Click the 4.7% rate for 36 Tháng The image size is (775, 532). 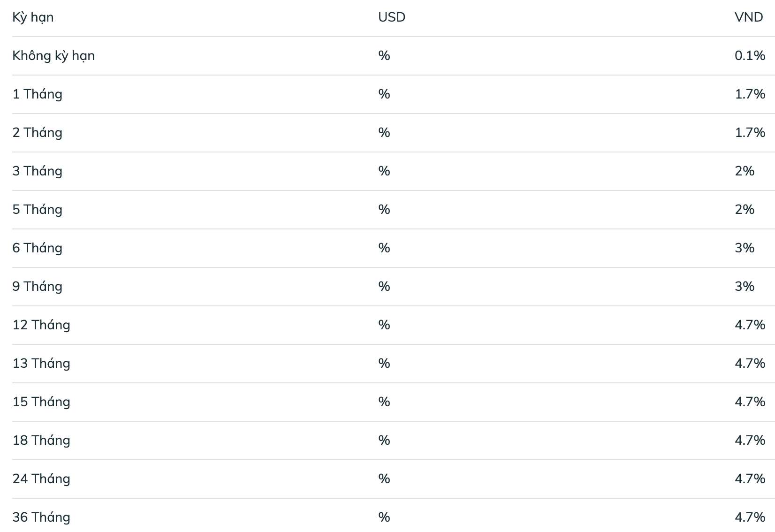(x=750, y=517)
